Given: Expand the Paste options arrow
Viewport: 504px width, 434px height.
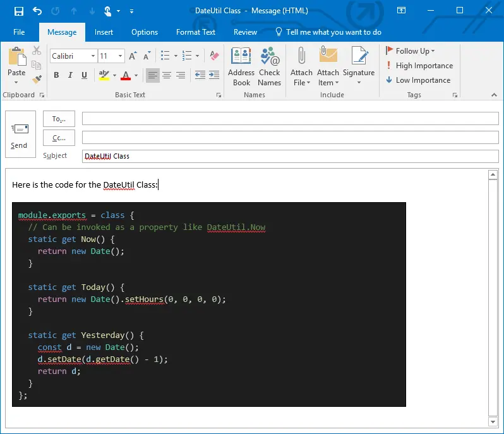Looking at the screenshot, I should point(16,82).
